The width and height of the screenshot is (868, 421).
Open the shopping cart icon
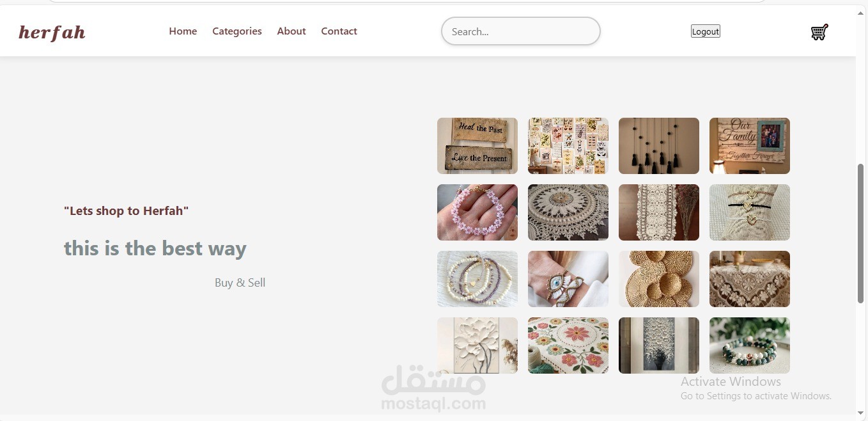click(x=819, y=32)
